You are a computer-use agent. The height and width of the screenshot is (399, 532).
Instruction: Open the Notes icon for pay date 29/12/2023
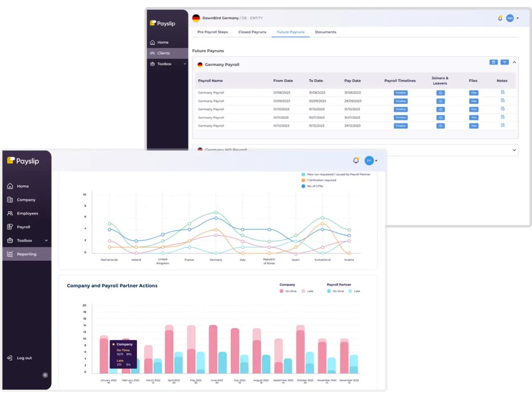tap(503, 125)
